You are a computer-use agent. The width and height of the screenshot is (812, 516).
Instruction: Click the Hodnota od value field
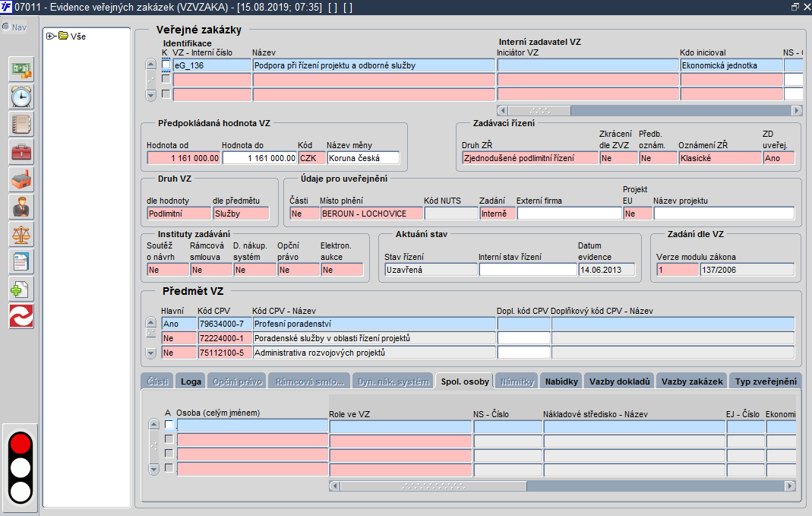[184, 158]
